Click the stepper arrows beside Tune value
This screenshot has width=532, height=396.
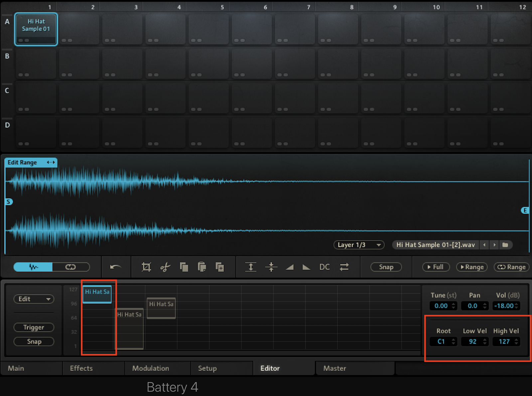454,306
